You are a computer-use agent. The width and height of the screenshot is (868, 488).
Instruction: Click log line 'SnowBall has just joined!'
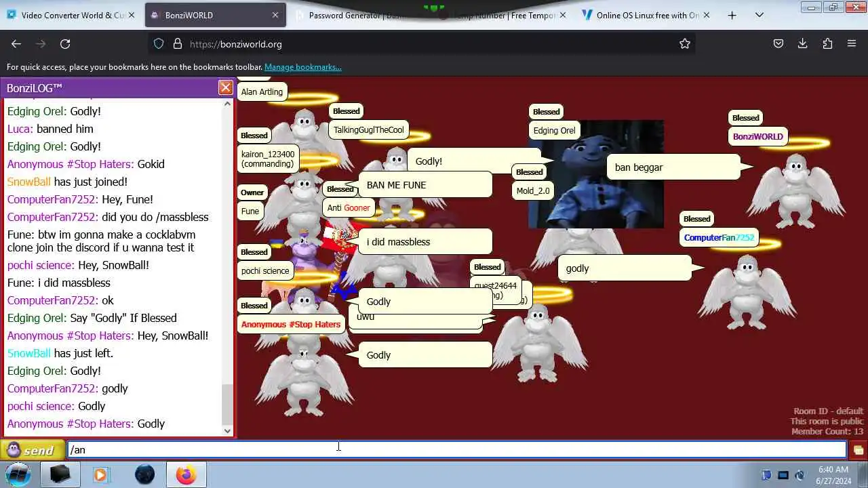67,182
